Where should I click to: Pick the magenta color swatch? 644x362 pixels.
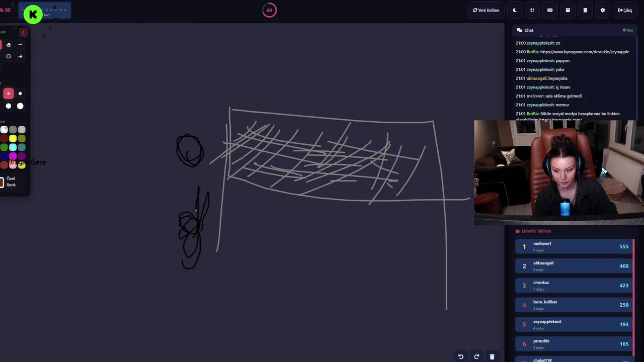click(13, 156)
